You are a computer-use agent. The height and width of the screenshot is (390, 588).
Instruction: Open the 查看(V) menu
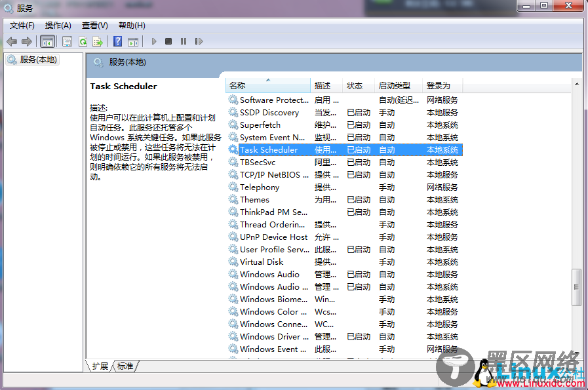pyautogui.click(x=95, y=26)
